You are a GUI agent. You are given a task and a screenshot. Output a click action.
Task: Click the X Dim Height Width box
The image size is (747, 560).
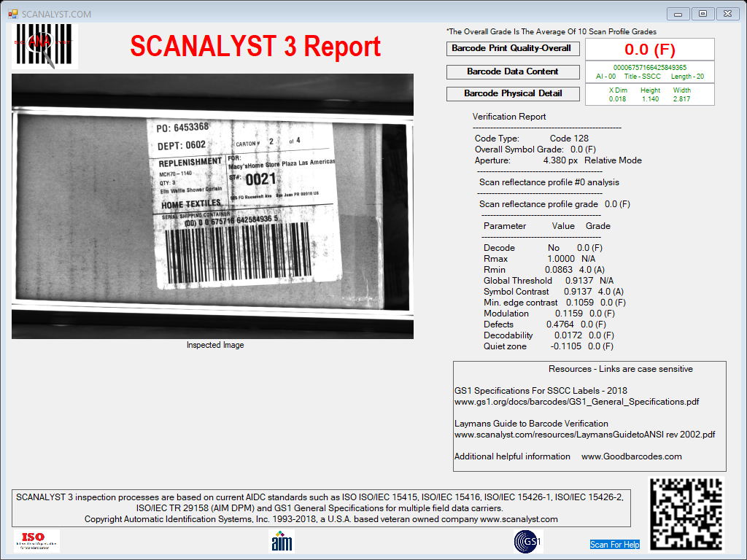coord(650,94)
